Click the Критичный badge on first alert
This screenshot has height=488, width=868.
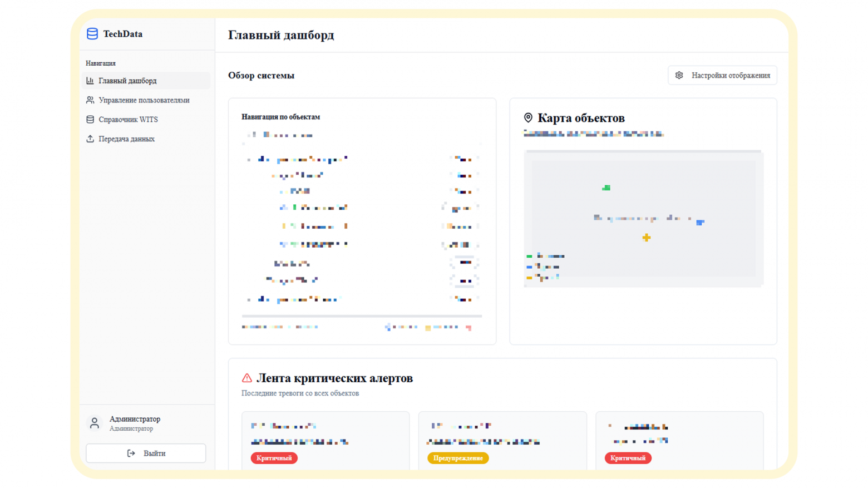(274, 458)
